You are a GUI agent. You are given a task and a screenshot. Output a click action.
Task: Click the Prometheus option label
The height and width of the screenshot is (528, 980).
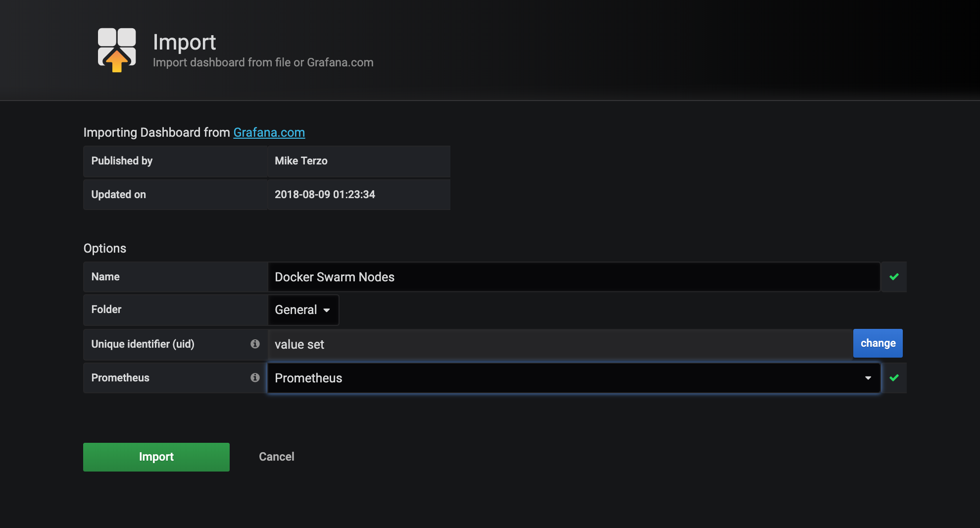(120, 378)
